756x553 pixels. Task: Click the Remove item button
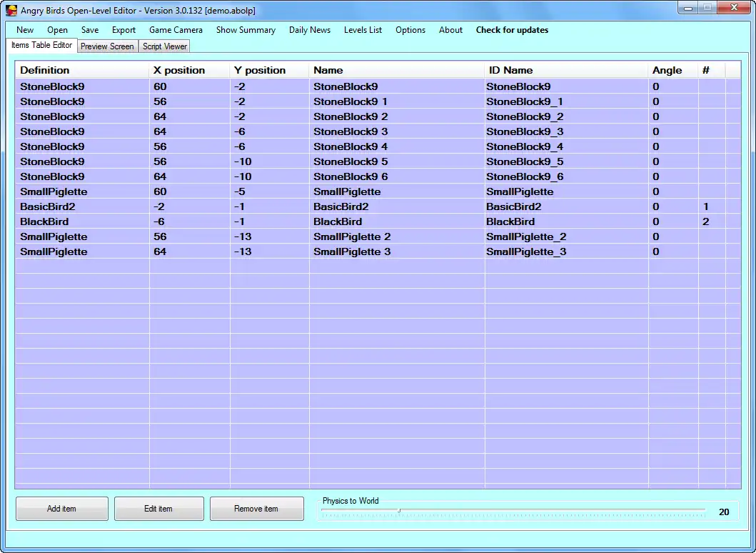256,509
